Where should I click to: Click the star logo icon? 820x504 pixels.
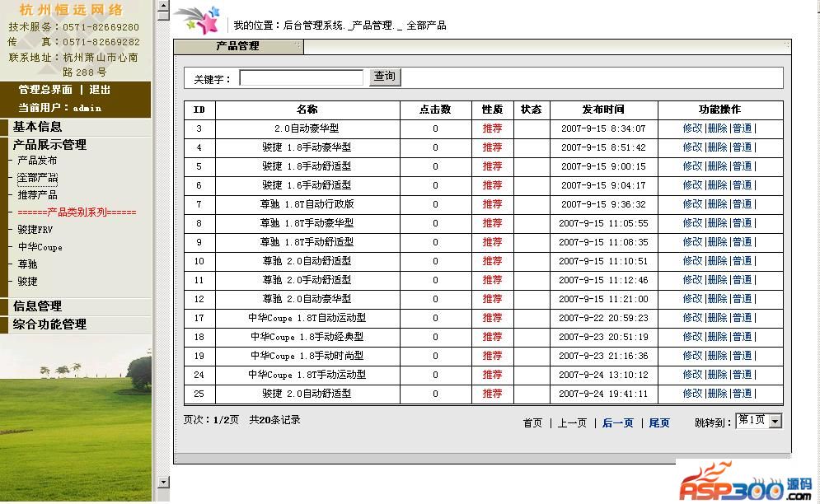[x=199, y=20]
